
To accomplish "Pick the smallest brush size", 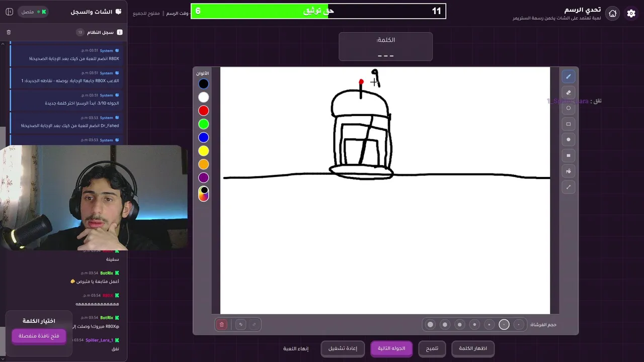I will 519,325.
